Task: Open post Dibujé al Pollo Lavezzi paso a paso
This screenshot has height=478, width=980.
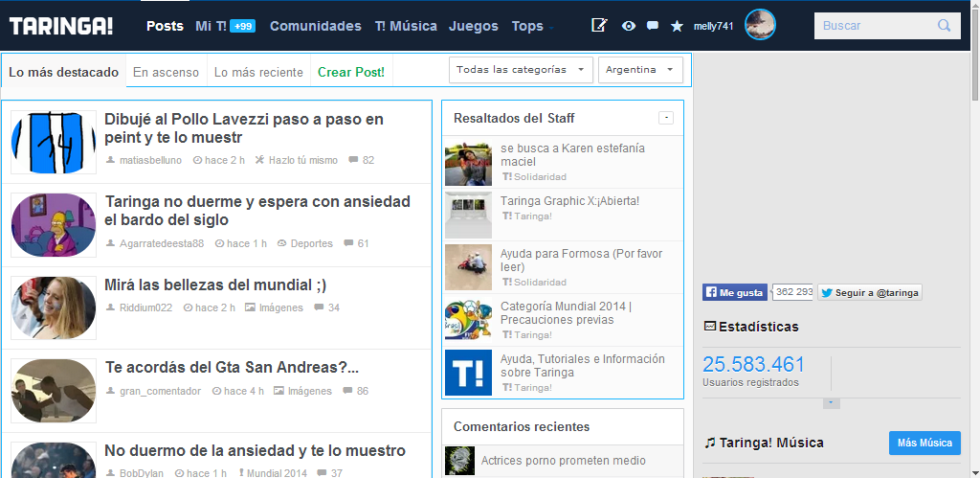Action: tap(244, 127)
